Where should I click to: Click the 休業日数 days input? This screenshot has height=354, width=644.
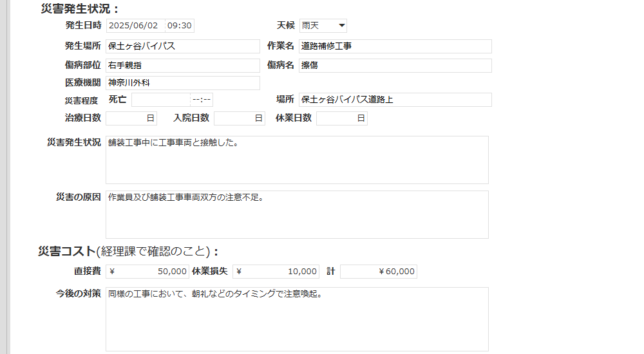coord(341,118)
